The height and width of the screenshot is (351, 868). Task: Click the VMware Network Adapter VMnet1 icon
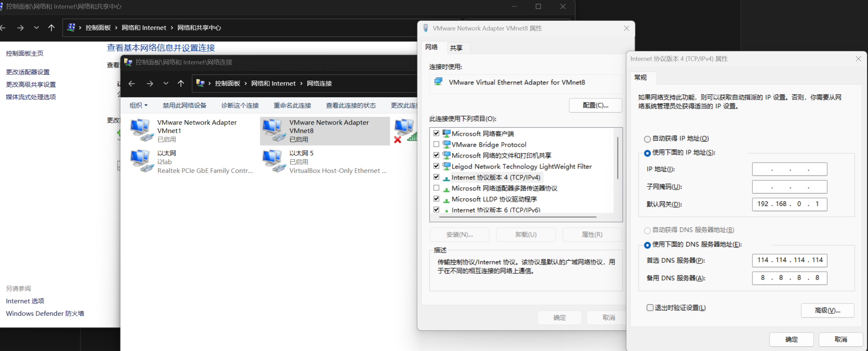click(142, 130)
